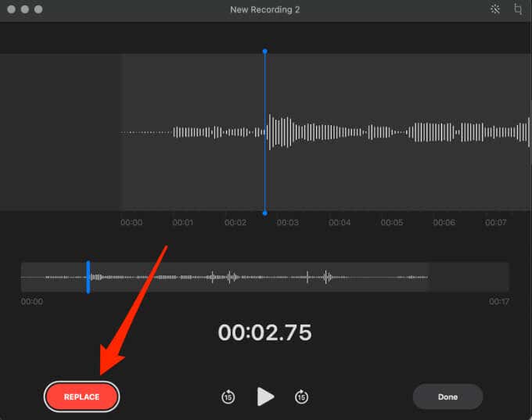The image size is (532, 420).
Task: Click the Enhance recording magic wand icon
Action: 495,9
